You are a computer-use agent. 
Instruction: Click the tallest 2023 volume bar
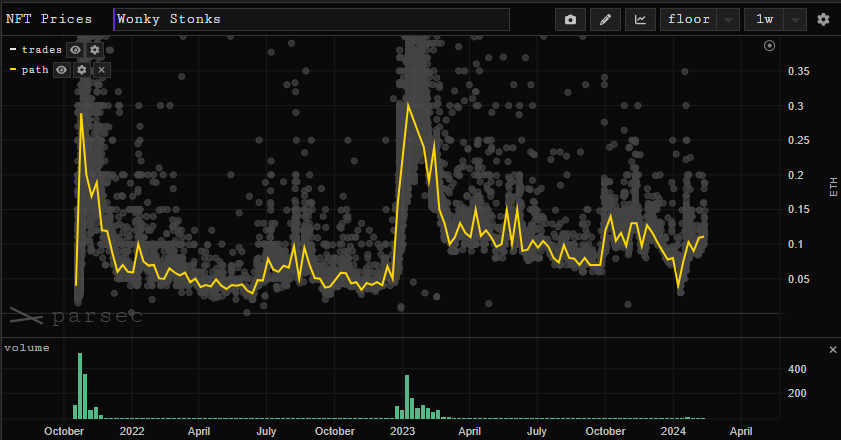(x=407, y=397)
